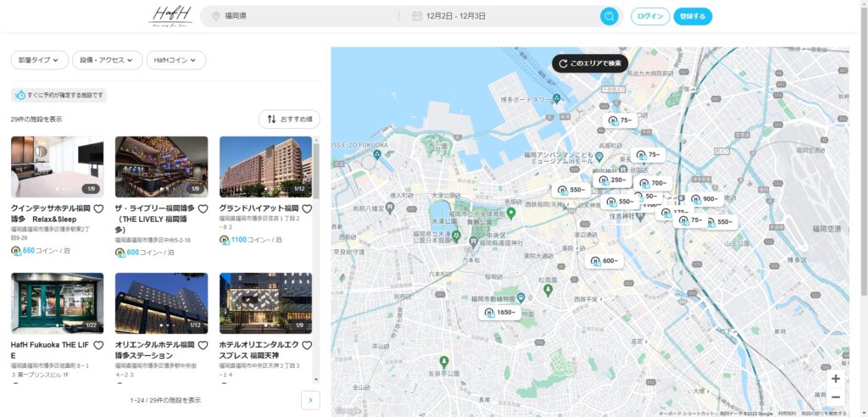The image size is (868, 417).
Task: Open map 利用規約 terms link
Action: coord(786,414)
